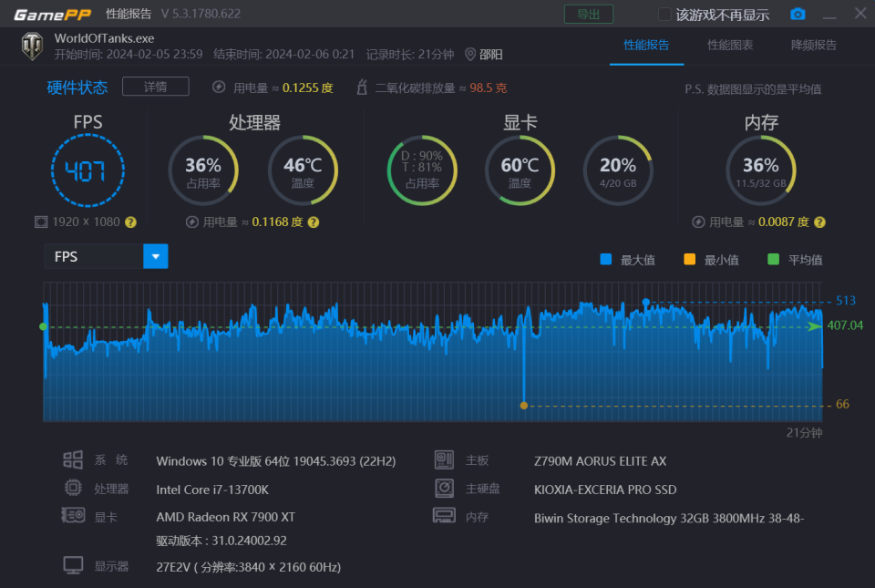Click the 66 minimum FPS label
The width and height of the screenshot is (875, 588).
click(842, 404)
